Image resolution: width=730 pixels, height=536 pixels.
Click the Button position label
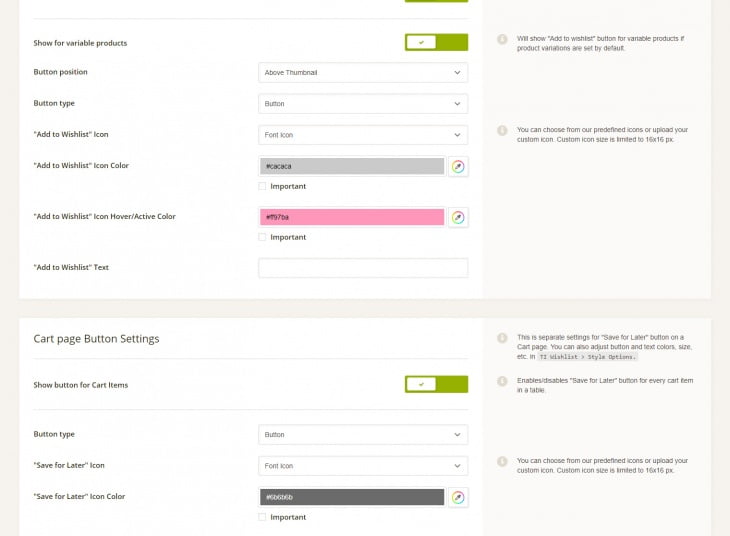(x=61, y=72)
